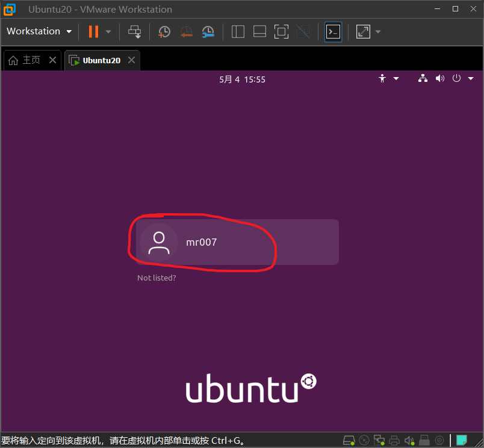The height and width of the screenshot is (448, 484).
Task: Toggle the thumbnail bar view
Action: 259,31
